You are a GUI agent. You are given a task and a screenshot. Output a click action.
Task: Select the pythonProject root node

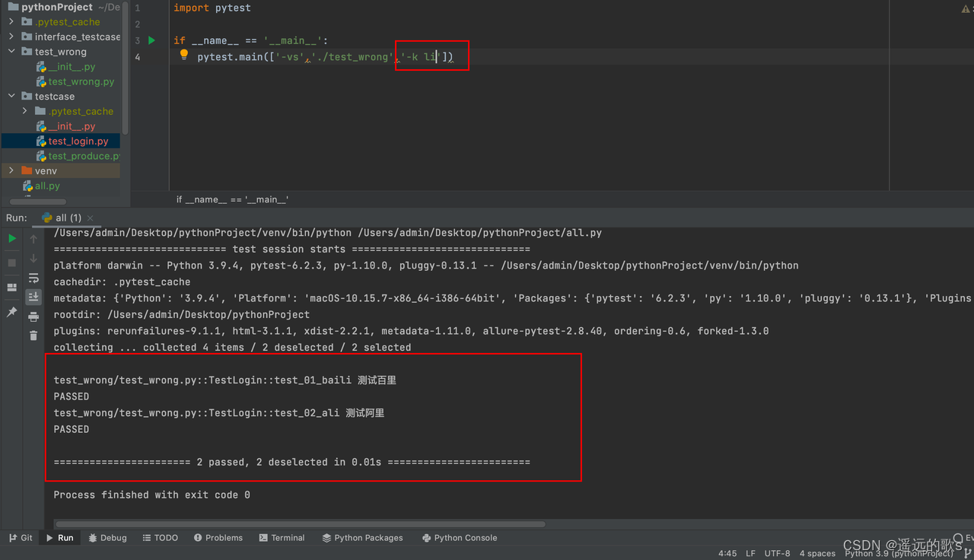click(57, 7)
